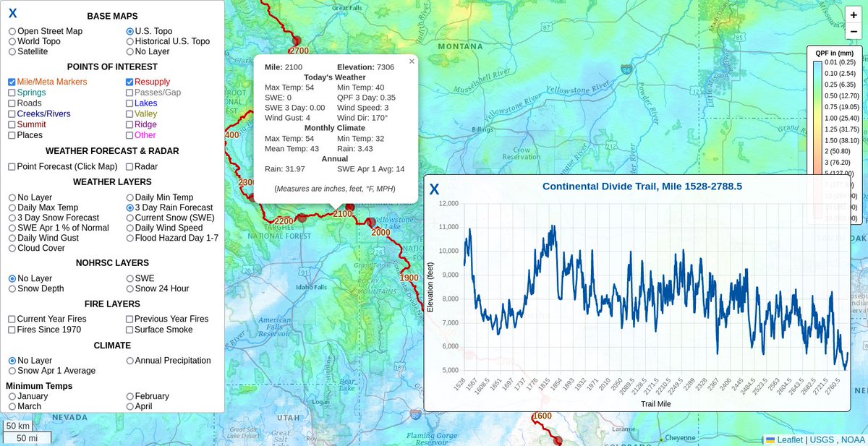The width and height of the screenshot is (868, 446).
Task: Select January minimum temps
Action: coord(12,396)
